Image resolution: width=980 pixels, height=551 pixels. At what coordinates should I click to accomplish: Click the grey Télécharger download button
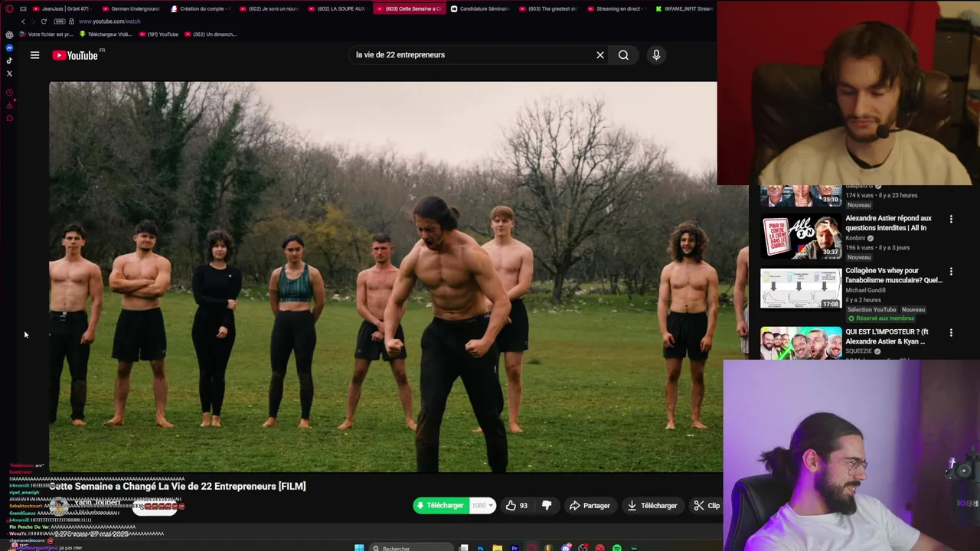tap(652, 505)
